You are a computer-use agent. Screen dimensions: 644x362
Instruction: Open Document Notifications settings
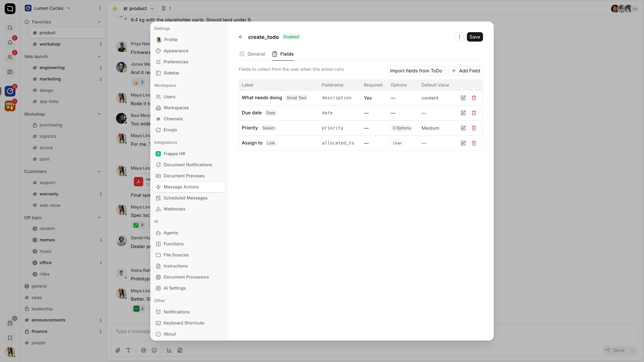189,165
